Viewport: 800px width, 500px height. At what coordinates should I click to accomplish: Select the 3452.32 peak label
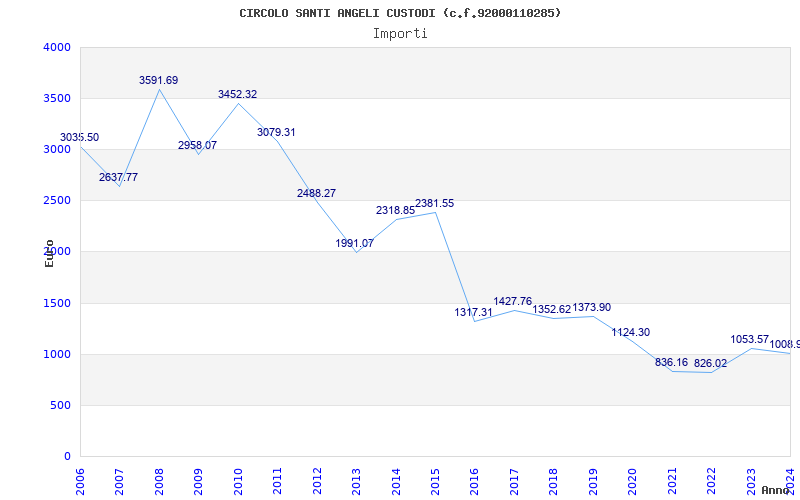[x=238, y=94]
